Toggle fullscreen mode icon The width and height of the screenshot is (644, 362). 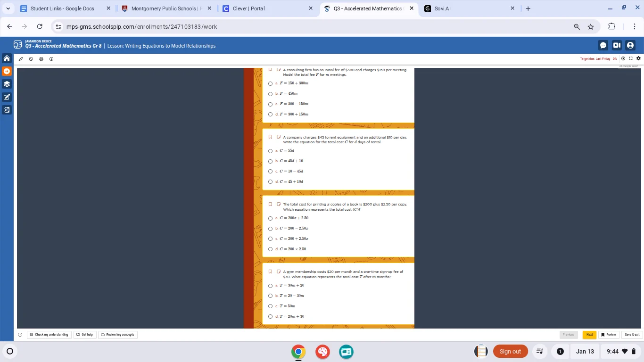click(x=631, y=58)
